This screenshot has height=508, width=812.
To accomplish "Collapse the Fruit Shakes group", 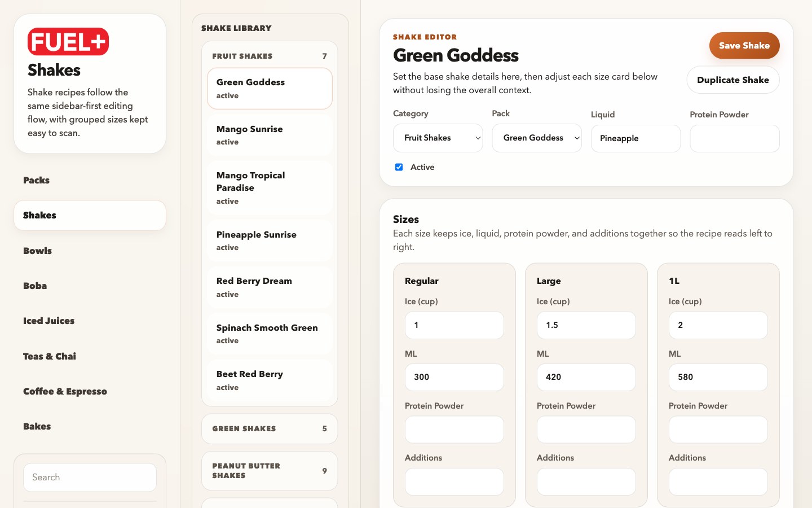I will (270, 56).
